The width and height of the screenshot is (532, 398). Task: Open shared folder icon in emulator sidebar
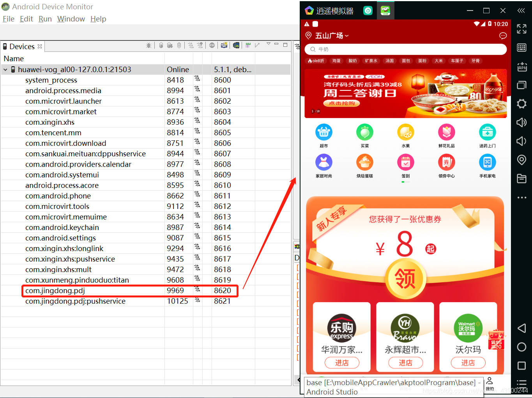[521, 179]
